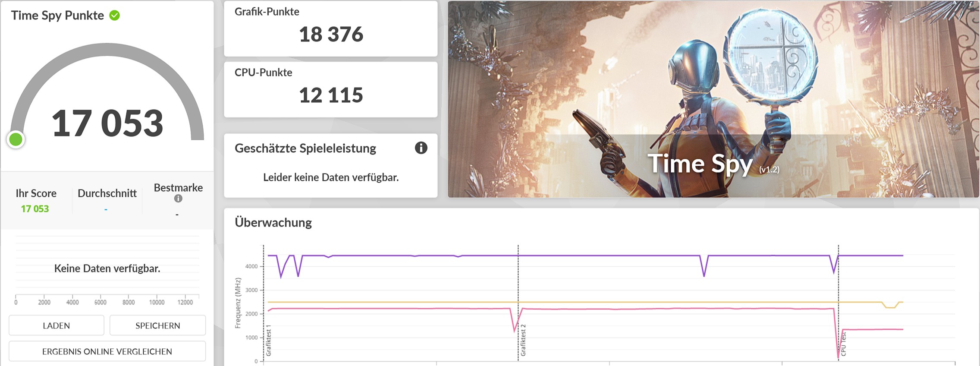Viewport: 980px width, 366px height.
Task: Open info icon for Geschätzte Spieleleistung
Action: pos(421,148)
